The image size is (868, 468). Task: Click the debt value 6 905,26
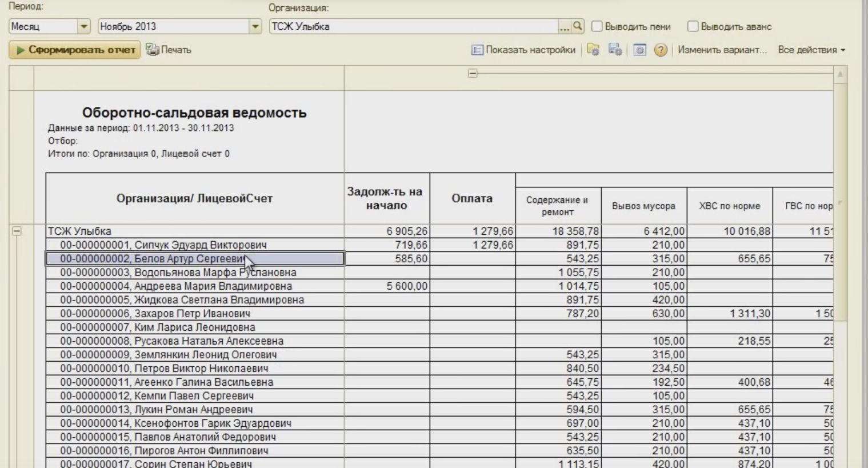[407, 231]
